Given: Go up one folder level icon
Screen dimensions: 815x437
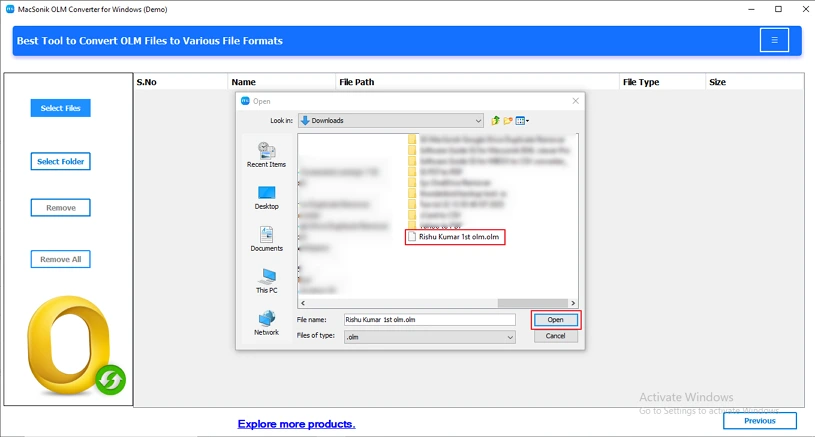Looking at the screenshot, I should coord(495,121).
